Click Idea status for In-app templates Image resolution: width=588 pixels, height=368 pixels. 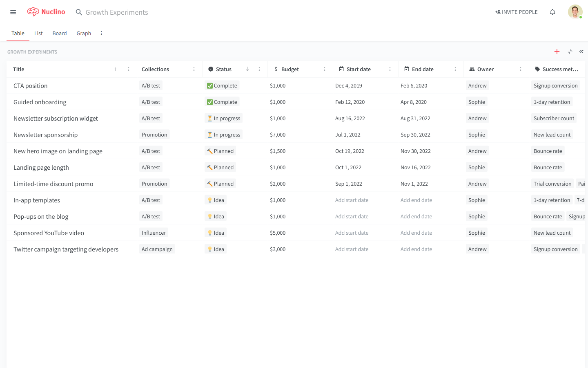(216, 200)
